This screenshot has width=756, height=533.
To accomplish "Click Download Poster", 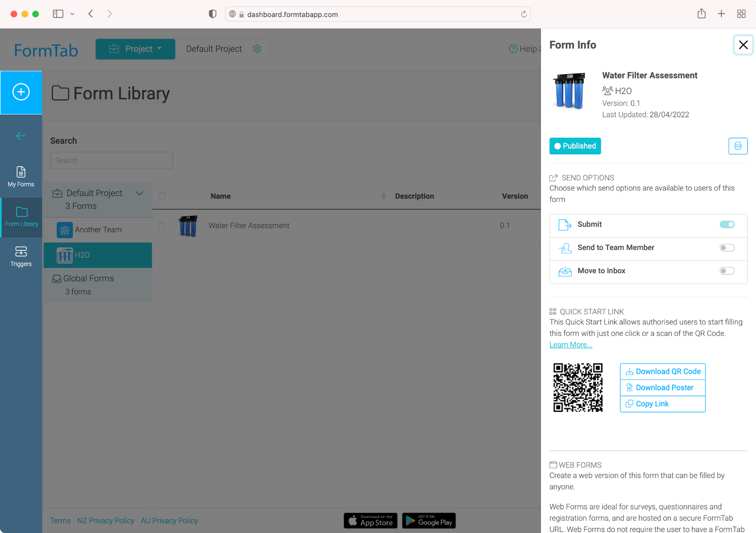I will point(663,388).
